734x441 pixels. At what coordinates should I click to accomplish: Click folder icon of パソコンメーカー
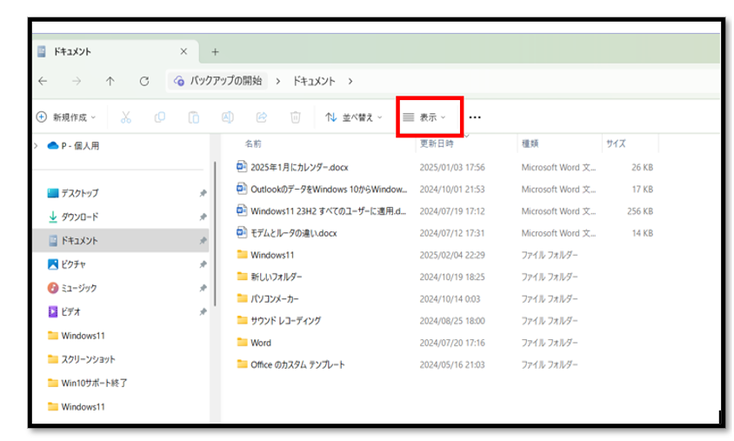tap(242, 298)
